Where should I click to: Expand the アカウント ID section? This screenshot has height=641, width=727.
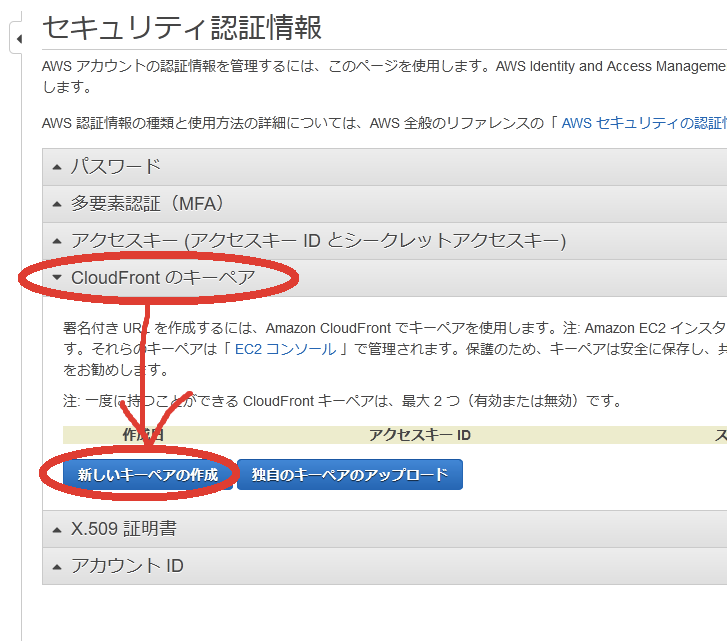(x=384, y=566)
